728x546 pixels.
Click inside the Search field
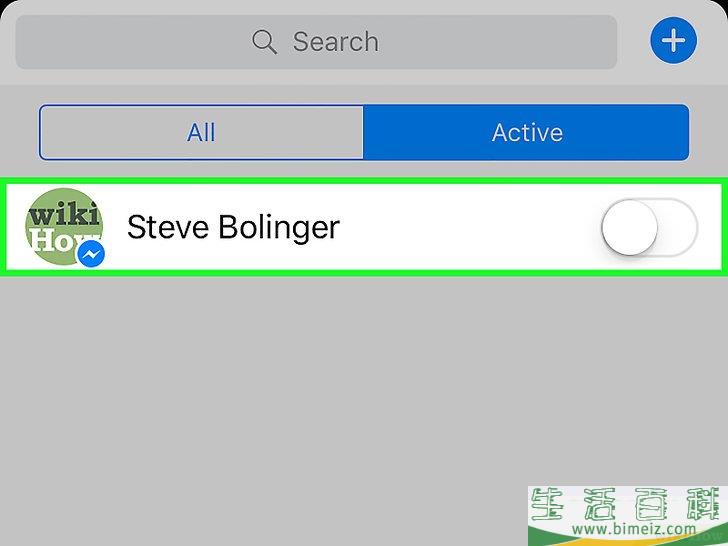click(316, 42)
